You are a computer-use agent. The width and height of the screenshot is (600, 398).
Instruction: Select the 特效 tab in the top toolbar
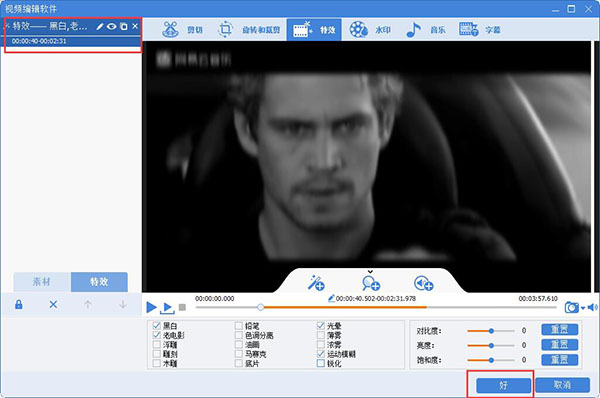pyautogui.click(x=314, y=29)
